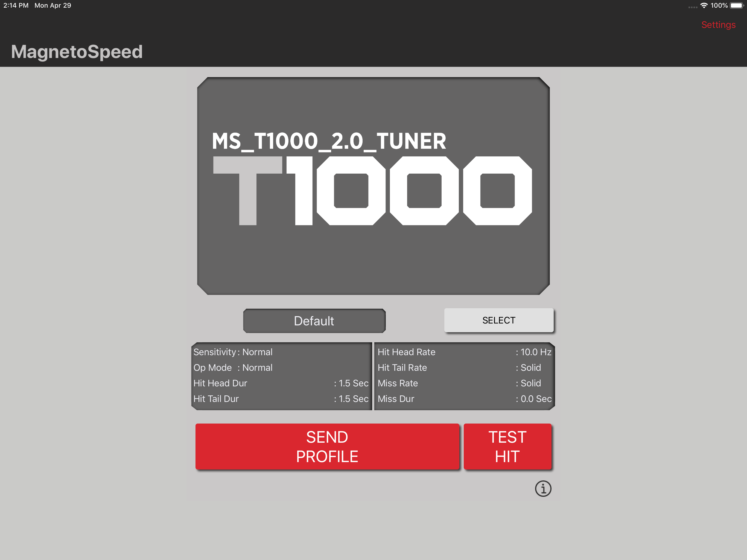
Task: Tap the Wi-Fi status icon
Action: (x=704, y=5)
